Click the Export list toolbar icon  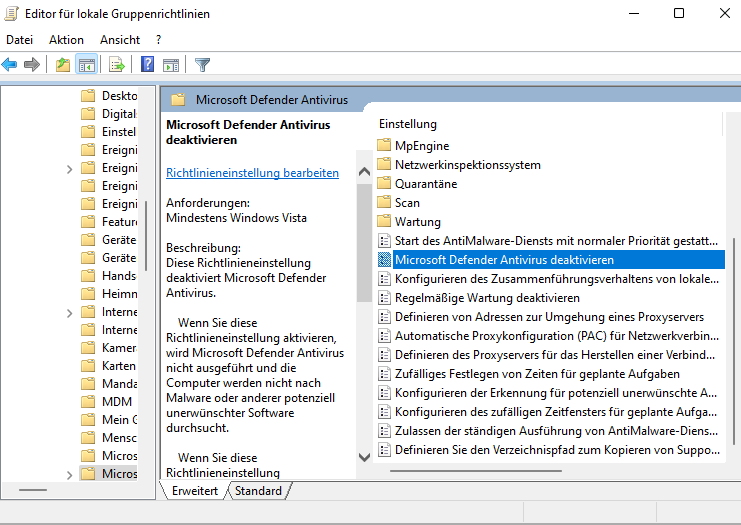117,64
